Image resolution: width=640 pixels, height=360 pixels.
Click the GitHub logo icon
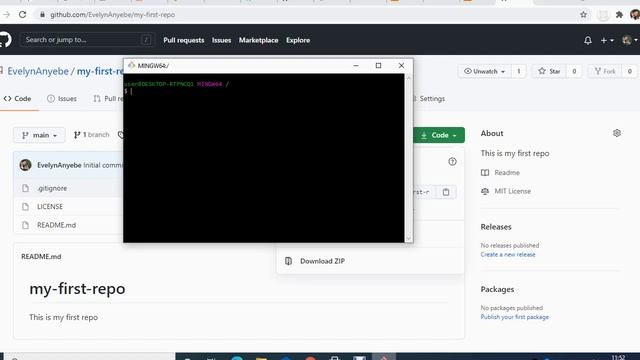click(5, 40)
